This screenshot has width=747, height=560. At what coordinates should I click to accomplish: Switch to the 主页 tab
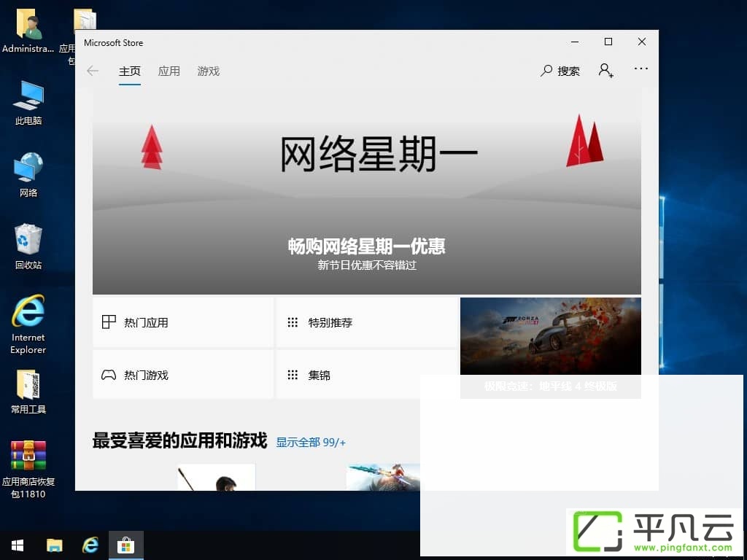pos(130,71)
